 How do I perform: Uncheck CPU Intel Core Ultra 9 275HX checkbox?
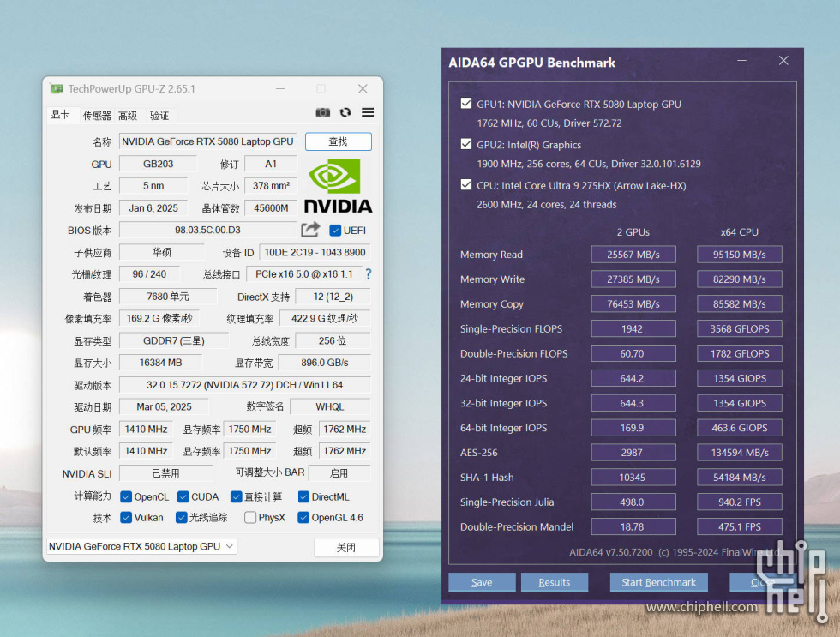pyautogui.click(x=466, y=185)
